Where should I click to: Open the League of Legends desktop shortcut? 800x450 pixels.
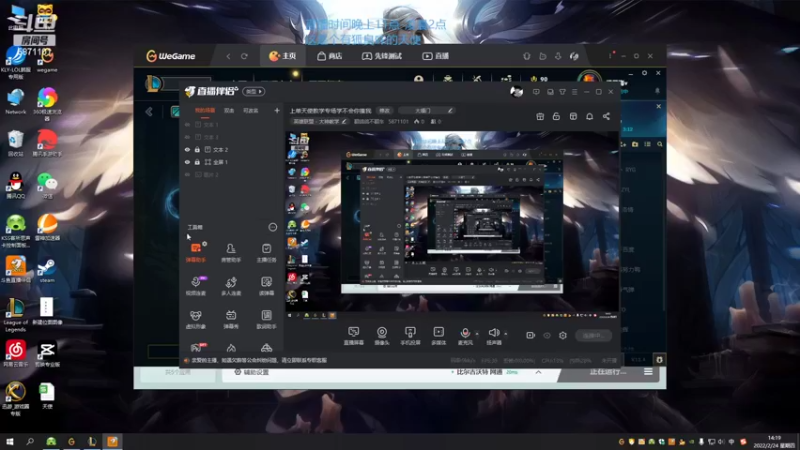pos(15,315)
